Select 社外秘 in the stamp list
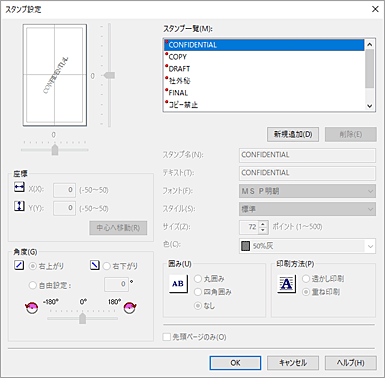Screen dimensions: 385x378 (x=264, y=81)
